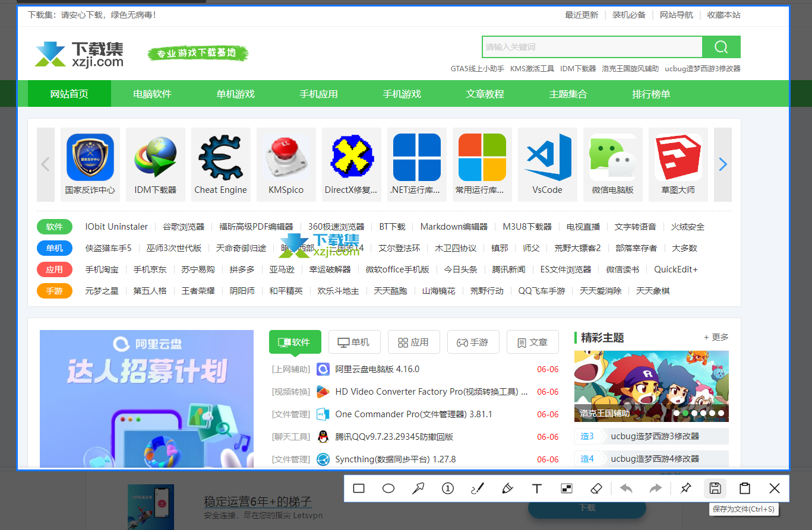Click the KMS激活工具 hot search link

click(x=532, y=69)
